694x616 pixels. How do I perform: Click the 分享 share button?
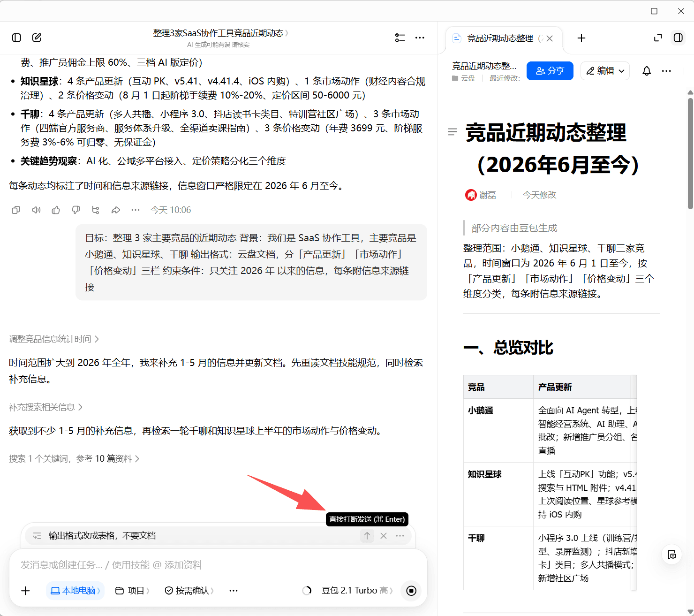[550, 71]
